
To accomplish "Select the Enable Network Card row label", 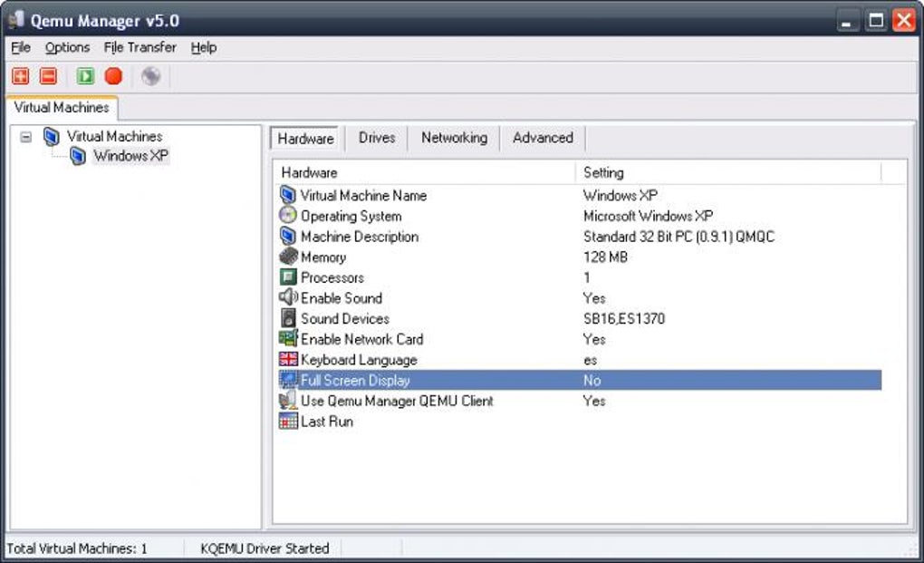I will pyautogui.click(x=361, y=340).
